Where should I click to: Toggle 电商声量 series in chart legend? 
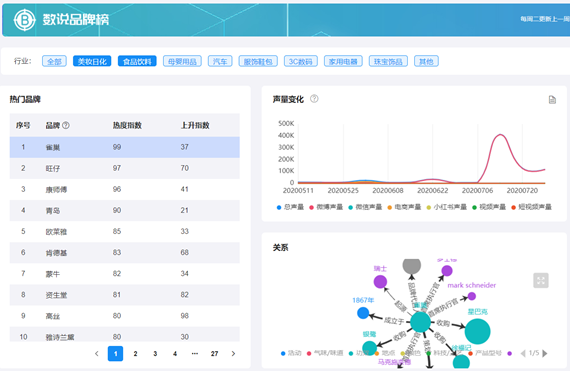click(x=404, y=207)
